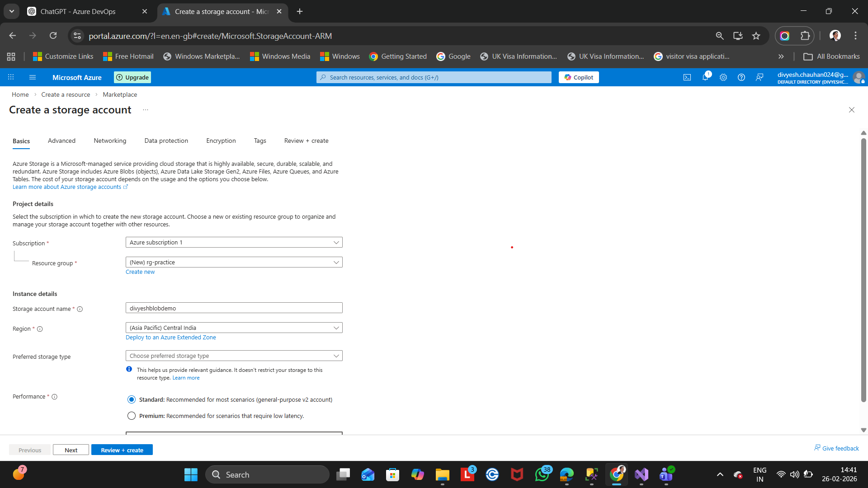Screen dimensions: 868x488
Task: Open the Azure portal hamburger menu
Action: coord(33,77)
